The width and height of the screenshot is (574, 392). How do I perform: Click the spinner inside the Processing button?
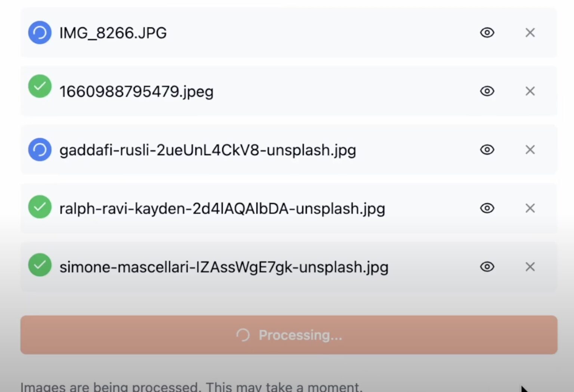pyautogui.click(x=243, y=335)
